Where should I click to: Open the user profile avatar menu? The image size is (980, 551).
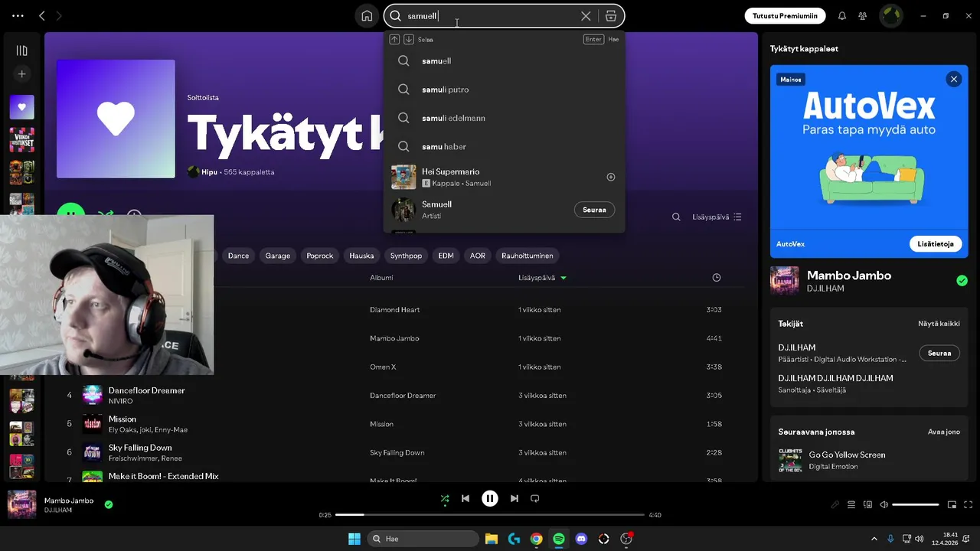click(x=891, y=16)
